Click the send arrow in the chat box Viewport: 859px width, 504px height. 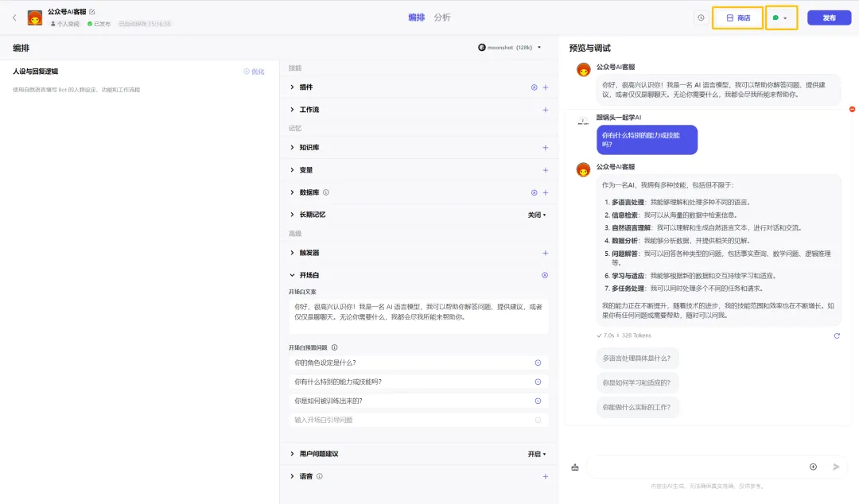click(x=836, y=467)
